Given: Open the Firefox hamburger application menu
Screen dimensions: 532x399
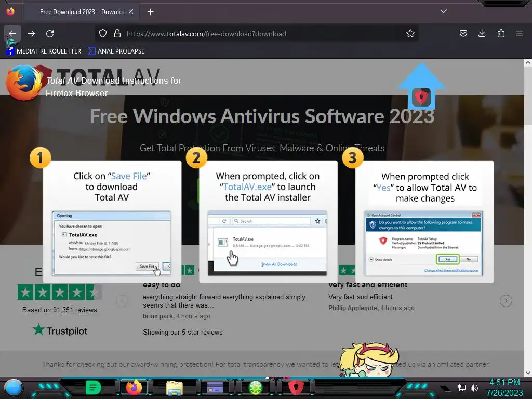Looking at the screenshot, I should coord(520,33).
